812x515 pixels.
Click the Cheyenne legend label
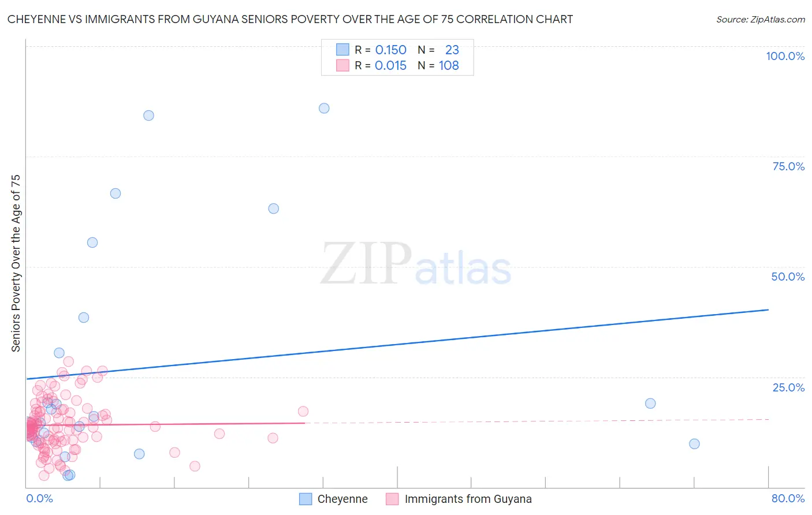(342, 499)
